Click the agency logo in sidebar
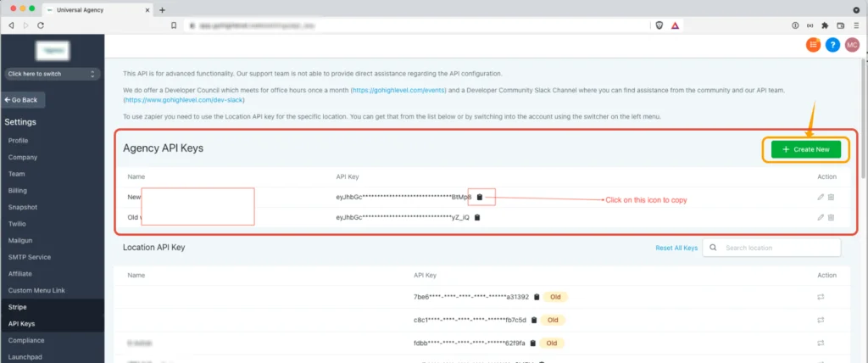Image resolution: width=868 pixels, height=363 pixels. coord(53,50)
